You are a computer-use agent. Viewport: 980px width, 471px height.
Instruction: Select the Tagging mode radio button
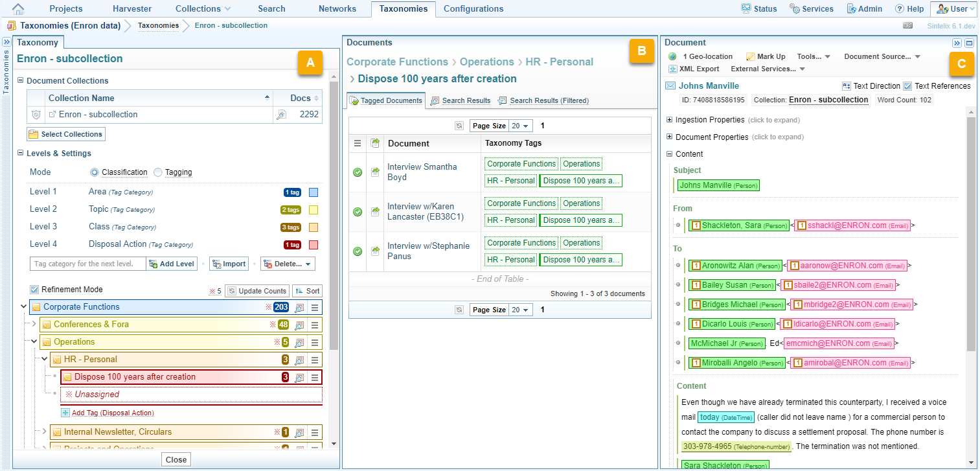(x=159, y=172)
